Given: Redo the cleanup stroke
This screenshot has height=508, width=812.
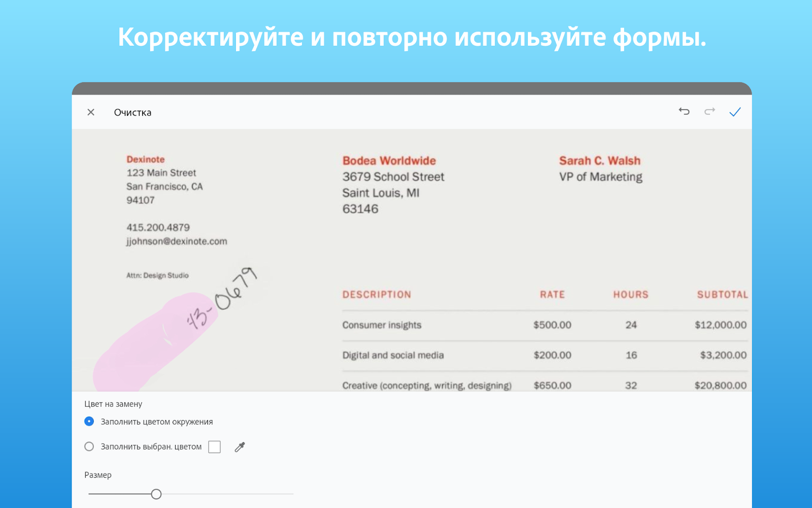Looking at the screenshot, I should [x=709, y=111].
